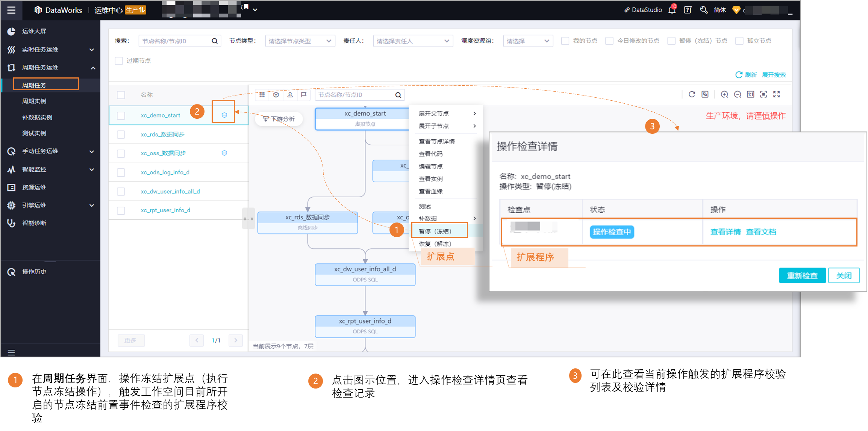The width and height of the screenshot is (868, 431).
Task: Click the center-focus icon in graph toolbar
Action: point(763,94)
